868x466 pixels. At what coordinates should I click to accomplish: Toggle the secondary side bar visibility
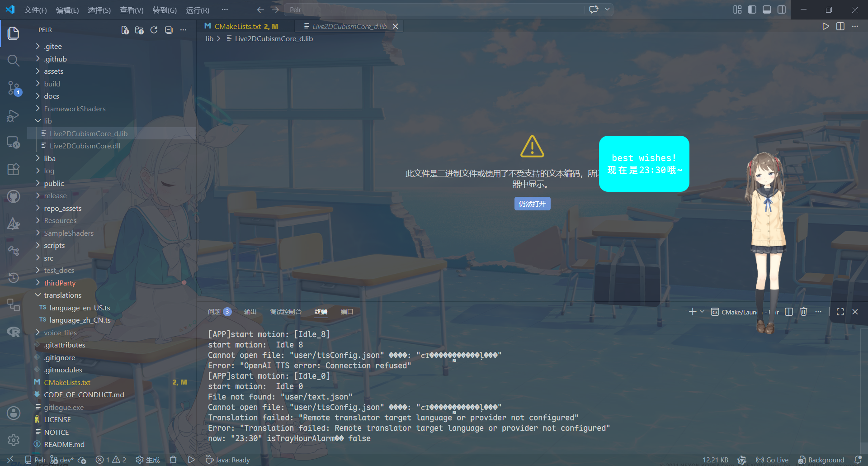(x=782, y=10)
